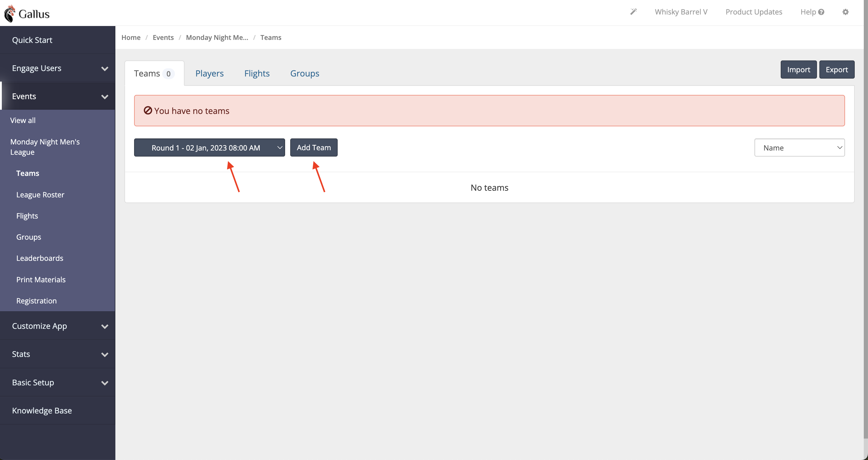Open League Roster in sidebar
This screenshot has height=460, width=868.
(40, 195)
